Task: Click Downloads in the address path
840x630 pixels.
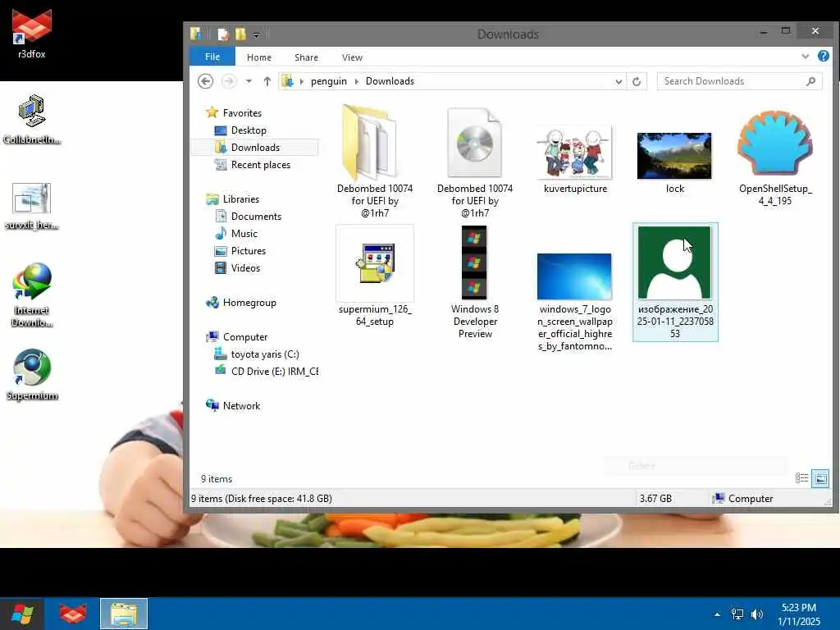Action: 390,81
